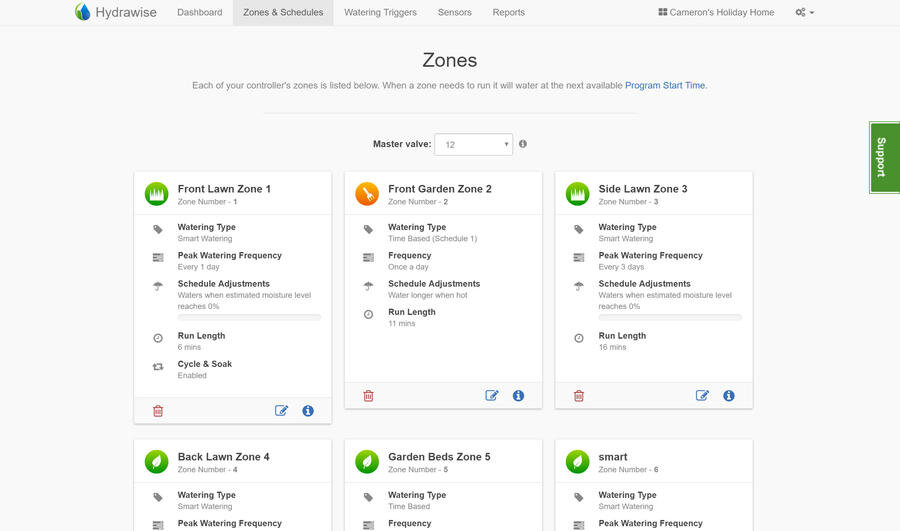This screenshot has height=531, width=900.
Task: Click the Side Lawn Zone 3 title
Action: pos(642,189)
